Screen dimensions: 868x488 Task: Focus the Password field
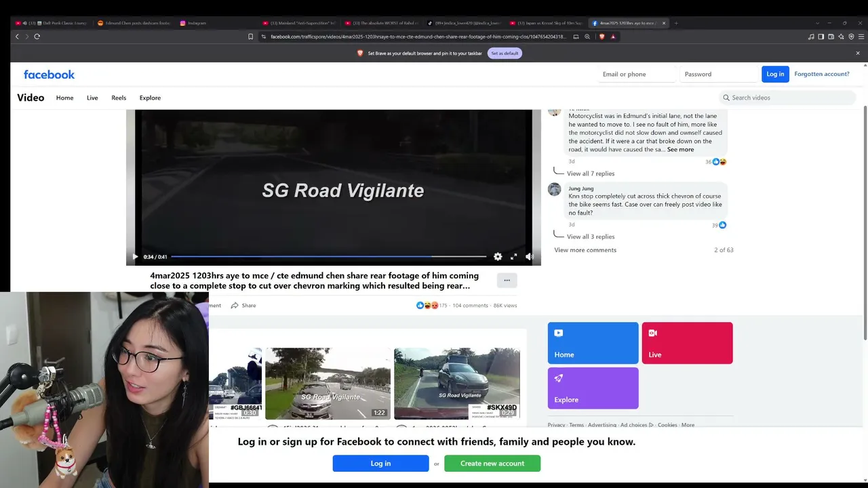tap(719, 74)
